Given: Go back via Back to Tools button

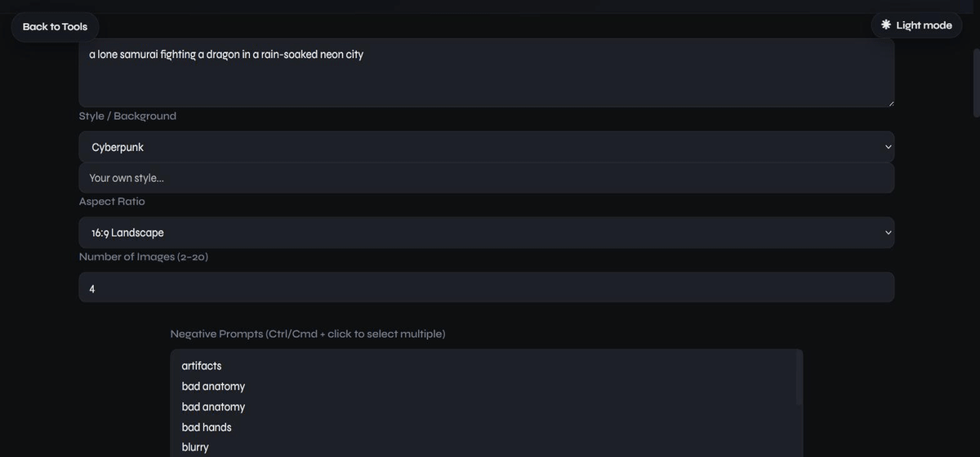Looking at the screenshot, I should (55, 26).
